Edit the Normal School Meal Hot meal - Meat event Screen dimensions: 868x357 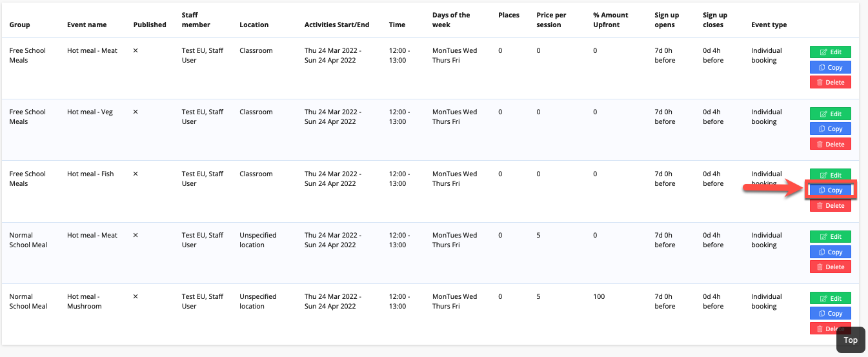click(831, 236)
